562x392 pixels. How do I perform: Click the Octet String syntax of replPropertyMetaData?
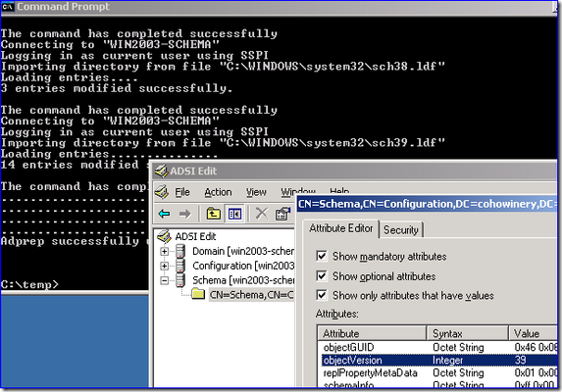(458, 373)
